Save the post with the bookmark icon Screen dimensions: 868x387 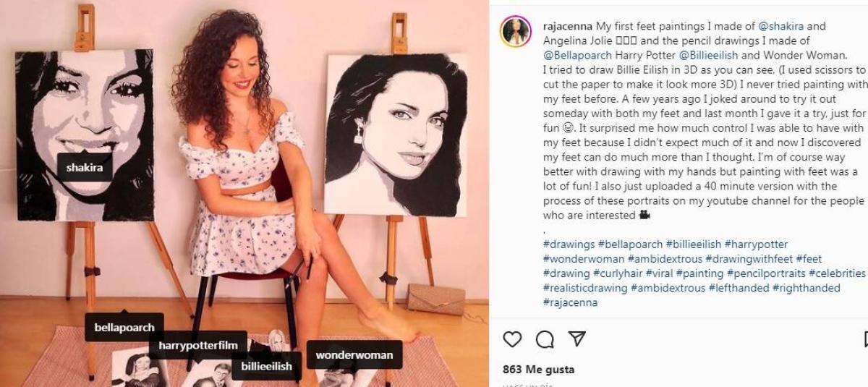click(864, 339)
